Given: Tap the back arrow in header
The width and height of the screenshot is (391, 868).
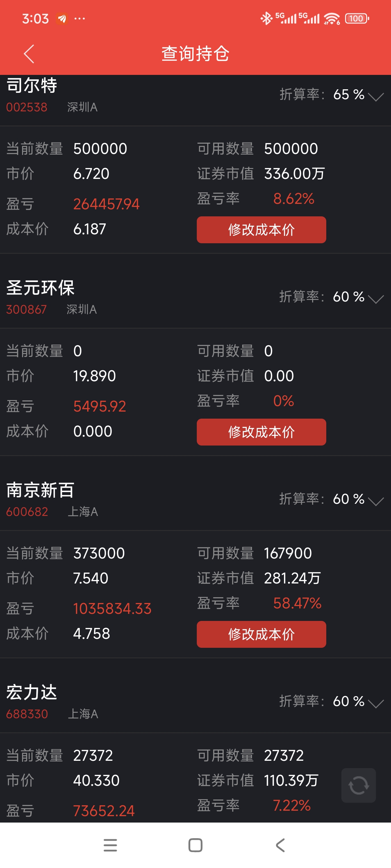Looking at the screenshot, I should coord(29,53).
